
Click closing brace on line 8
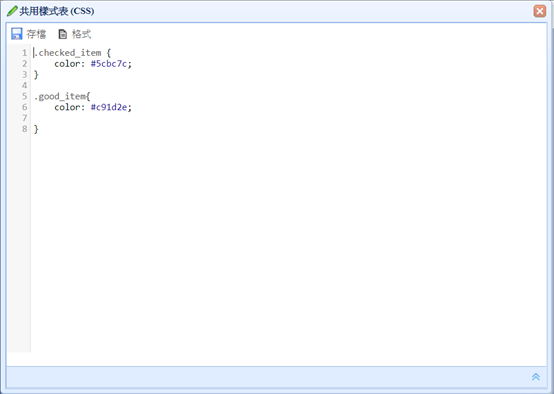point(36,129)
